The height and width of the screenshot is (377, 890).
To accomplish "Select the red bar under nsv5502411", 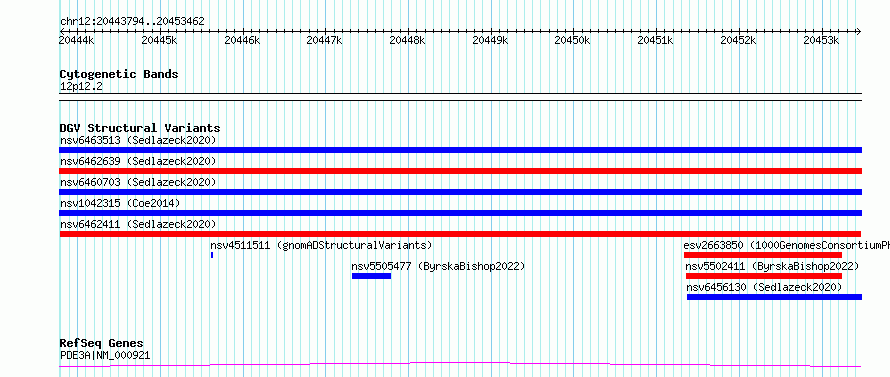I will click(x=763, y=276).
